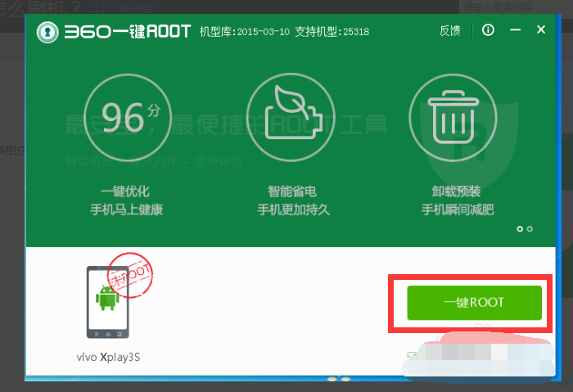
Task: Click the 卸载预装 label
Action: [x=457, y=191]
